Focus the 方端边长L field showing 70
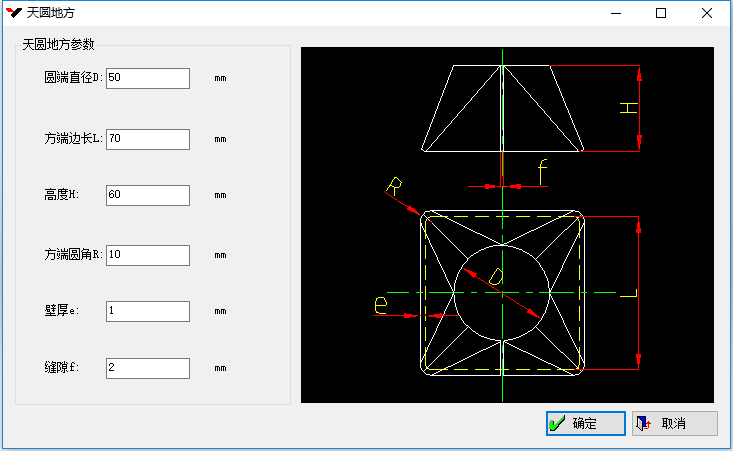The height and width of the screenshot is (451, 733). 147,138
